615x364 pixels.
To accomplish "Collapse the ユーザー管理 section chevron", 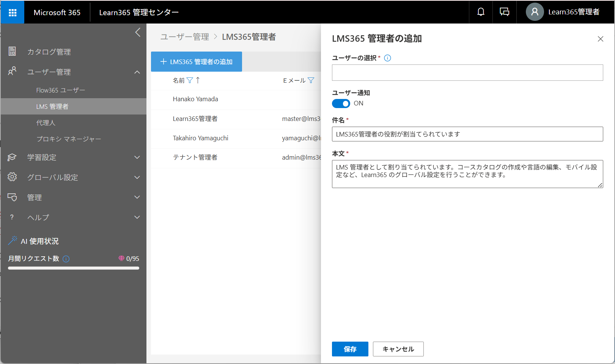I will pos(137,72).
